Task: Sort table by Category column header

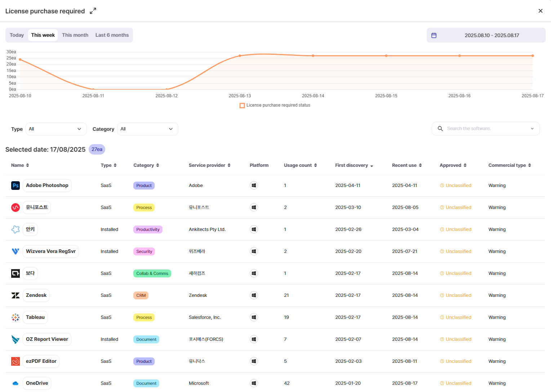Action: click(146, 165)
